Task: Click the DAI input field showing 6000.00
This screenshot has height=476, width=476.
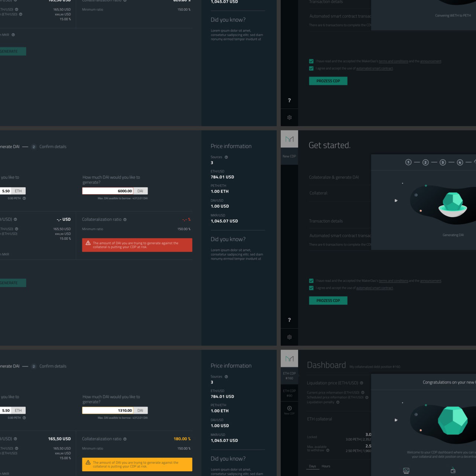Action: click(108, 191)
